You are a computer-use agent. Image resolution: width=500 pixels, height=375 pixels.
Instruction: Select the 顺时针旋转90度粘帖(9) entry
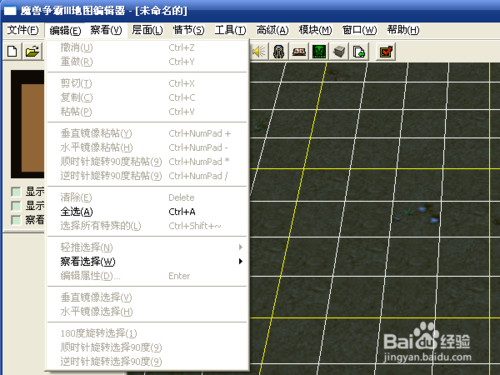147,162
